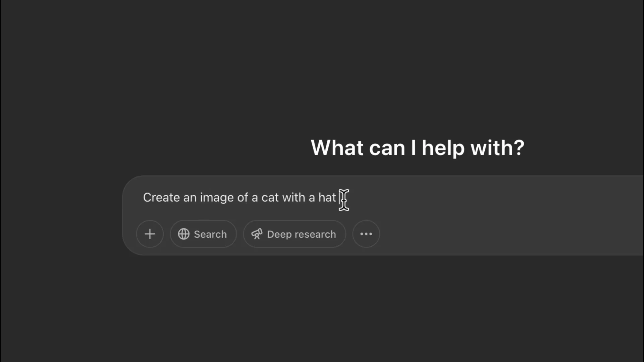Click the attach icon in the composer
This screenshot has height=362, width=644.
coord(150,234)
